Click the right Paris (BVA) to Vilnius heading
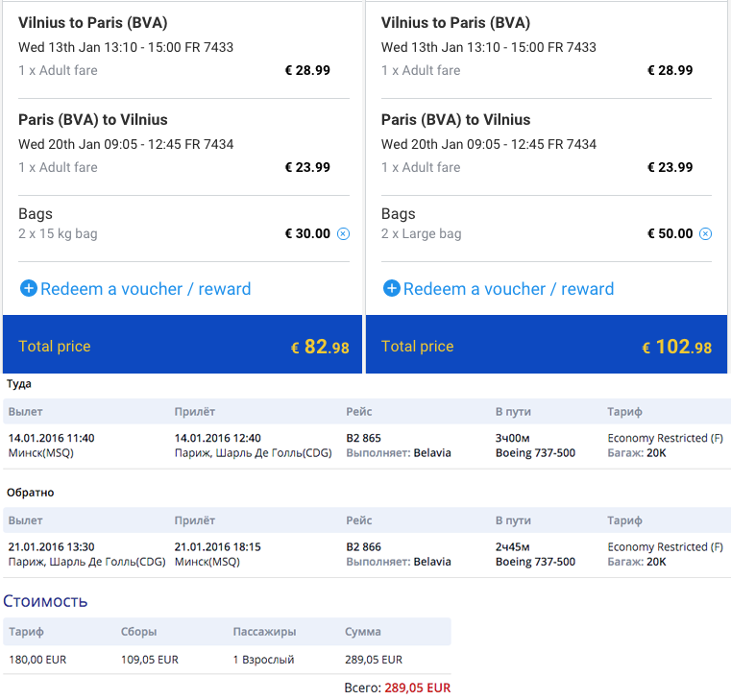Screen dimensions: 731x700 456,120
